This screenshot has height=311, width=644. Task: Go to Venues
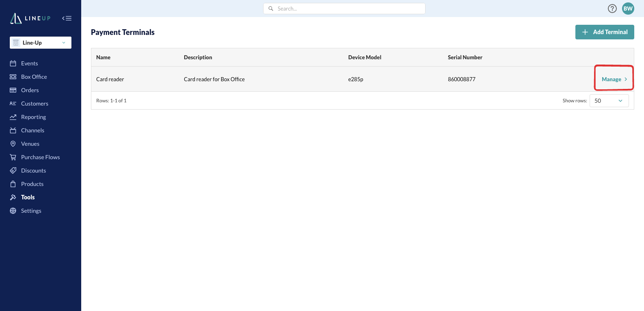point(30,144)
